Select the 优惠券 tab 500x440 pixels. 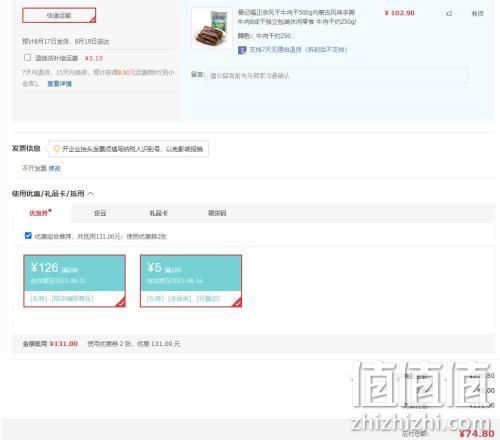[40, 213]
